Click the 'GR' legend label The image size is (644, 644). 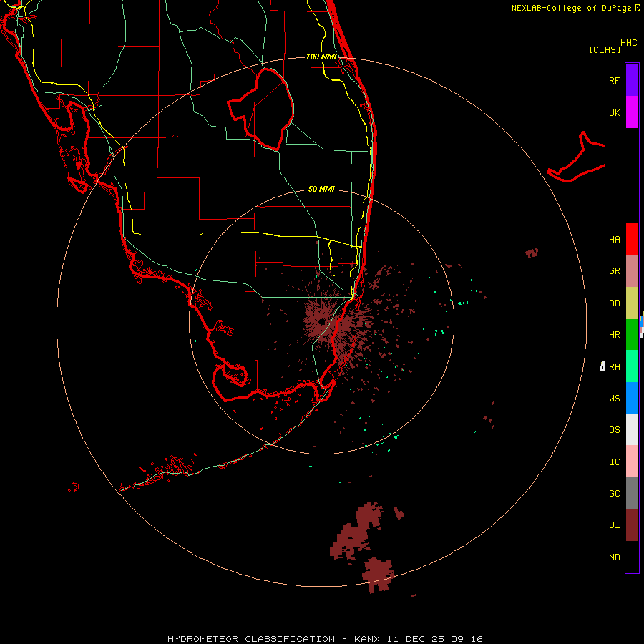[x=614, y=271]
